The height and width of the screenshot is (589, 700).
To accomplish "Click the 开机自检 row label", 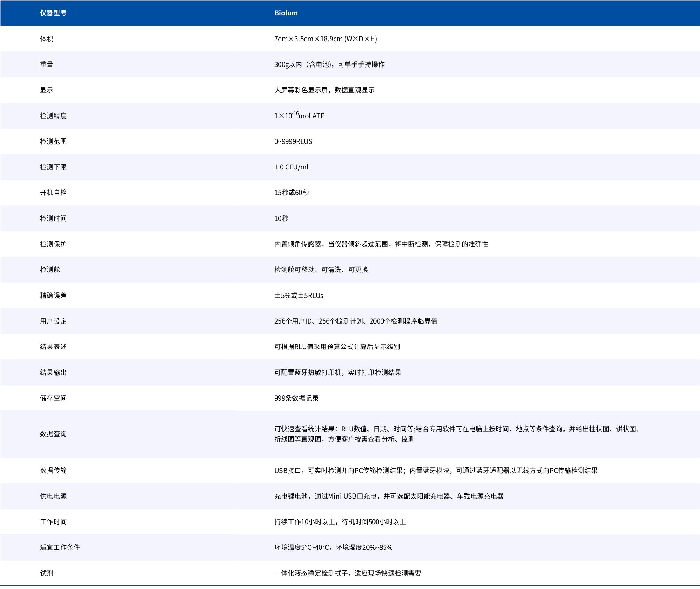I will 53,193.
